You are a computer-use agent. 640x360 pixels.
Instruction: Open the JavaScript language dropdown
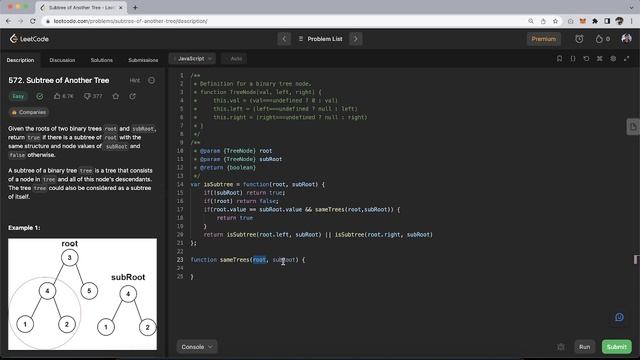[193, 59]
